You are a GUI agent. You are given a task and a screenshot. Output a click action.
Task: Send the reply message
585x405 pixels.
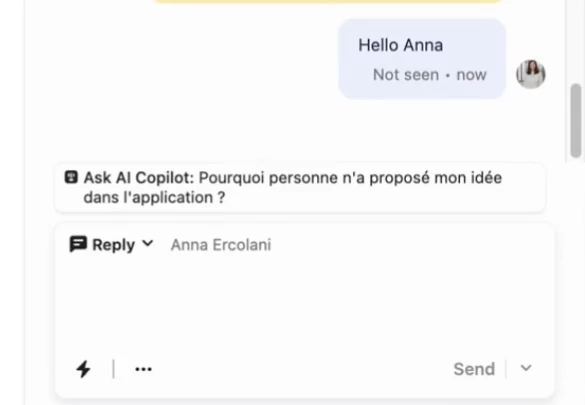[x=474, y=369]
